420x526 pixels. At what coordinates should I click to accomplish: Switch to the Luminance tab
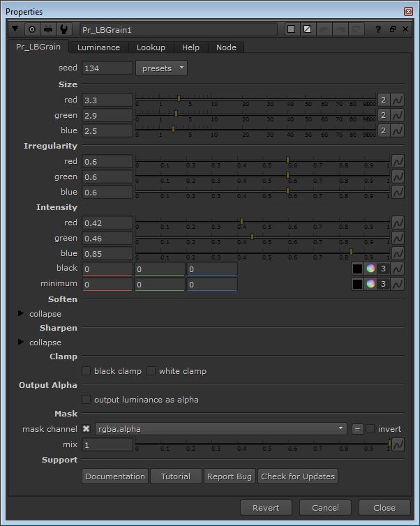click(x=98, y=47)
